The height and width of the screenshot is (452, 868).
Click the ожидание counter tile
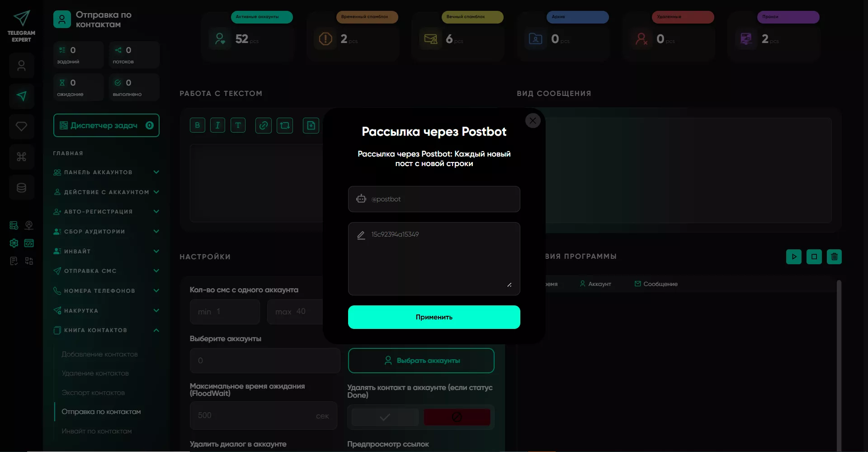[x=79, y=87]
